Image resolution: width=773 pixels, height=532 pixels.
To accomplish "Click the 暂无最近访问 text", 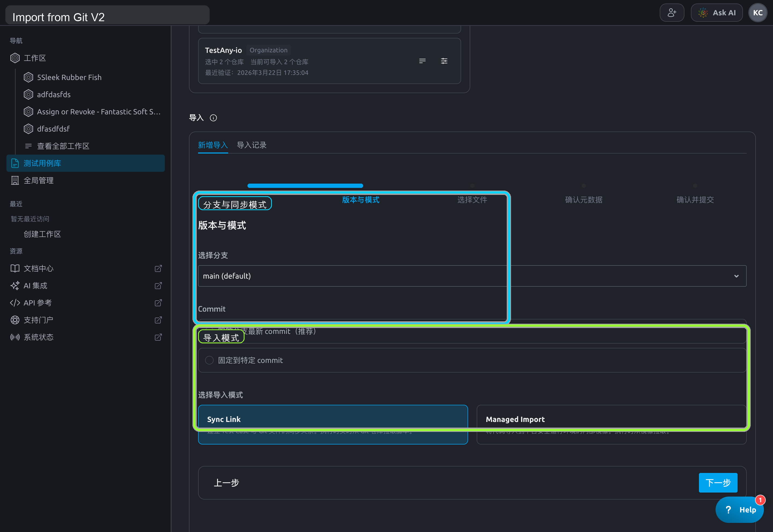I will 30,219.
